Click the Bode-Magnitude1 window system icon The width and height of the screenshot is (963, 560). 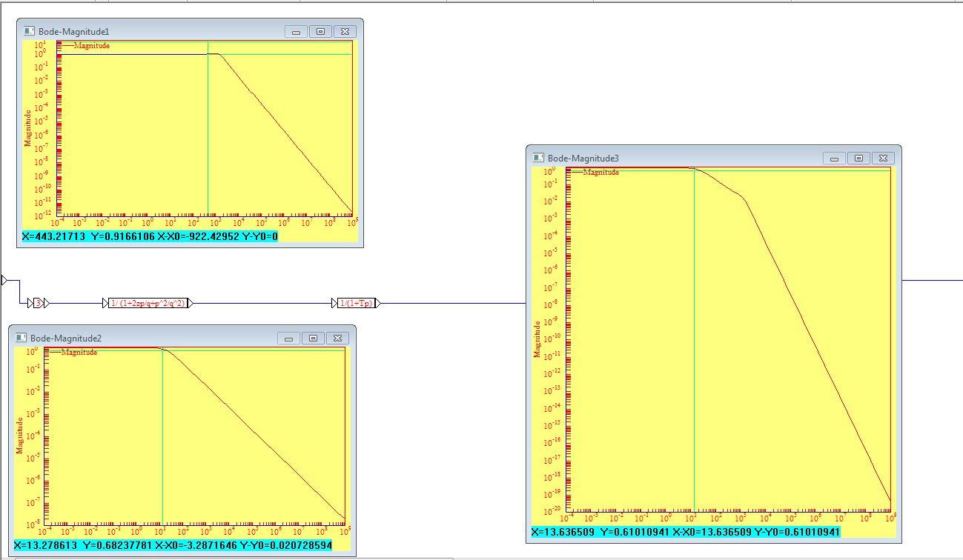29,31
